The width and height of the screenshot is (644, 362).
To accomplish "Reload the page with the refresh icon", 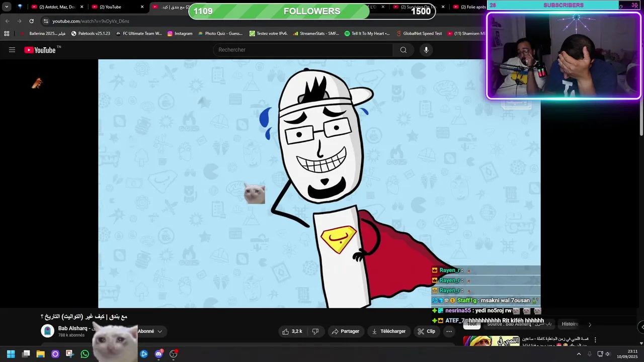I will (x=31, y=21).
